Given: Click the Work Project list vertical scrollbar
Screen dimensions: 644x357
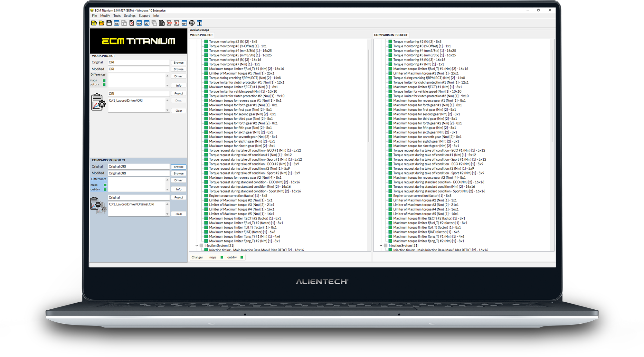Looking at the screenshot, I should click(369, 96).
